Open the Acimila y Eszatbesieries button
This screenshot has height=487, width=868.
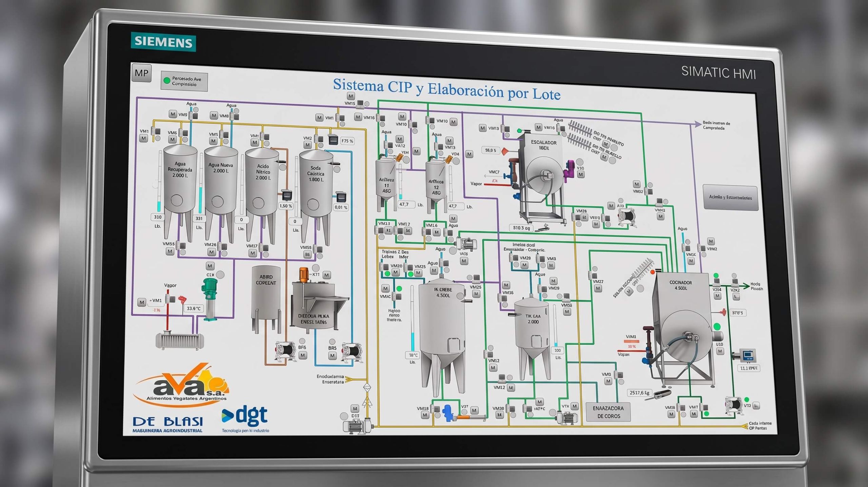(730, 198)
